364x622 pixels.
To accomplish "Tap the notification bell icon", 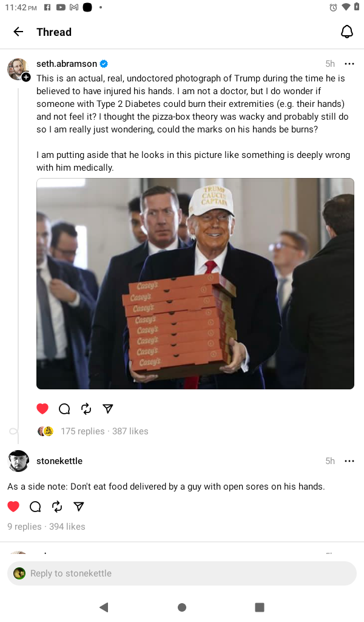I will click(346, 32).
